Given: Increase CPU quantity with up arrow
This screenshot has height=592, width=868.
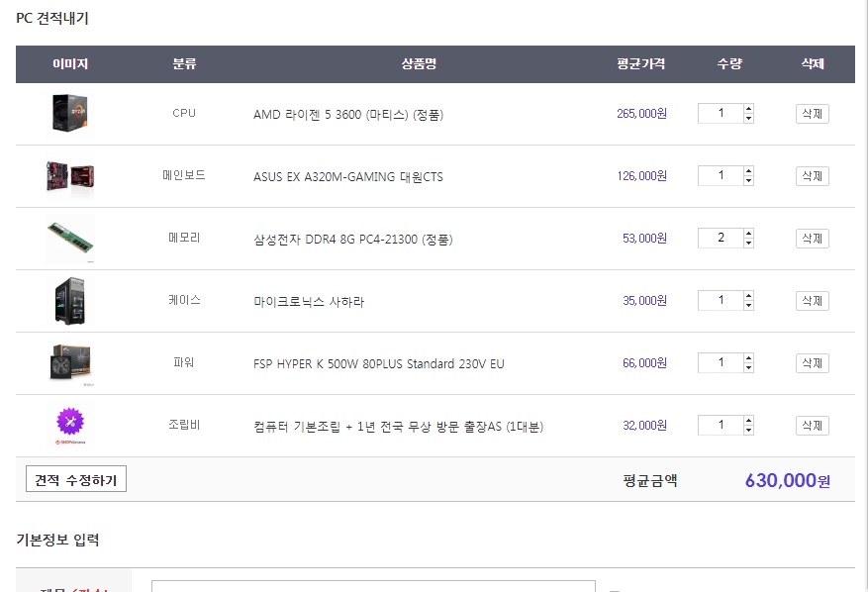Looking at the screenshot, I should 748,109.
